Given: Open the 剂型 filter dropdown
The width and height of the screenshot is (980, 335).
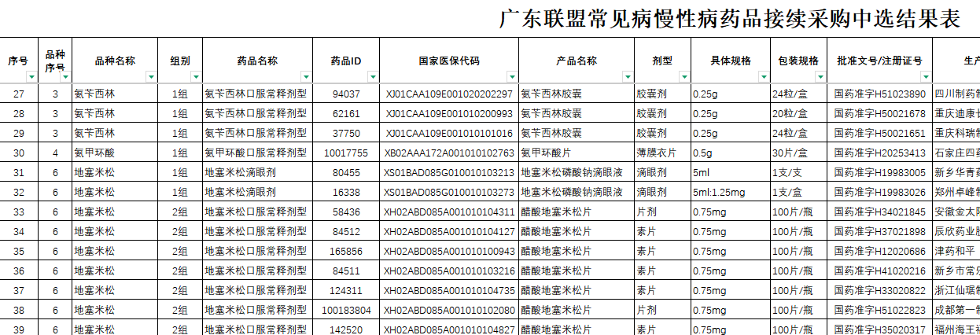Looking at the screenshot, I should pyautogui.click(x=683, y=77).
